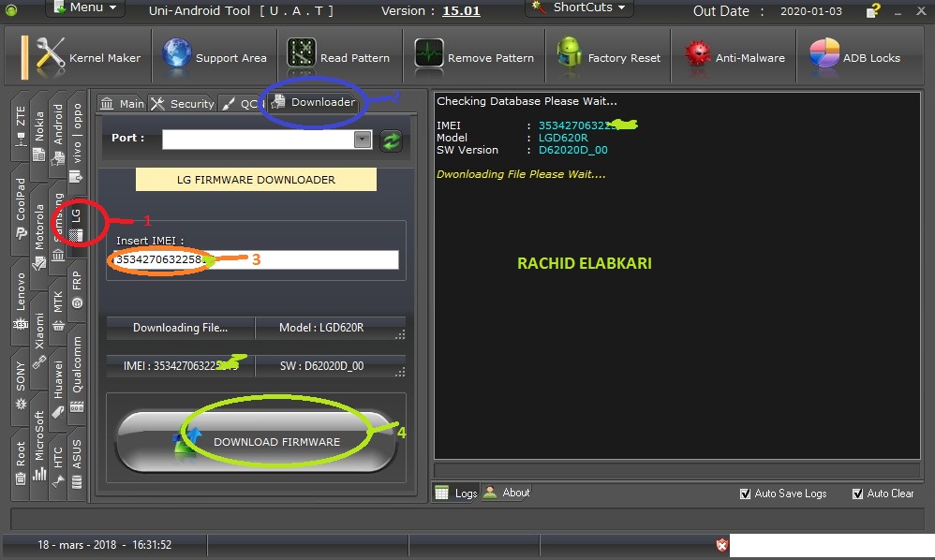The width and height of the screenshot is (935, 560).
Task: Select the SONY vertical tab
Action: pyautogui.click(x=21, y=388)
